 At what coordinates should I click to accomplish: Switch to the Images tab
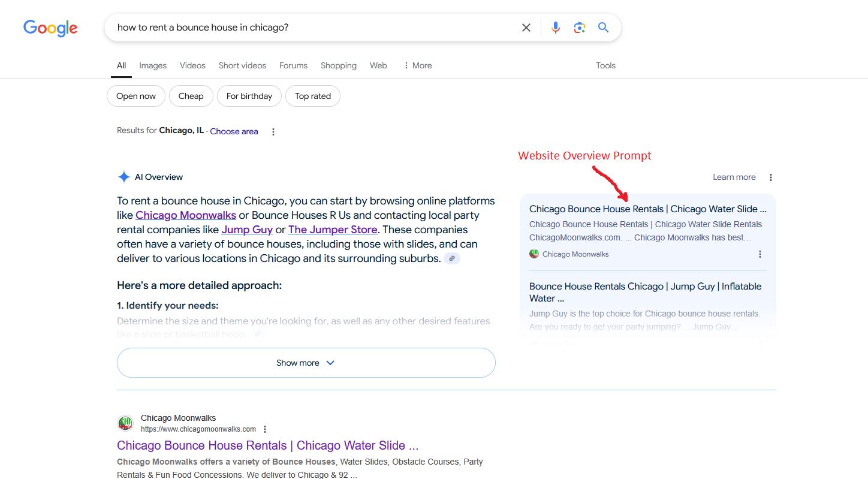[x=153, y=65]
